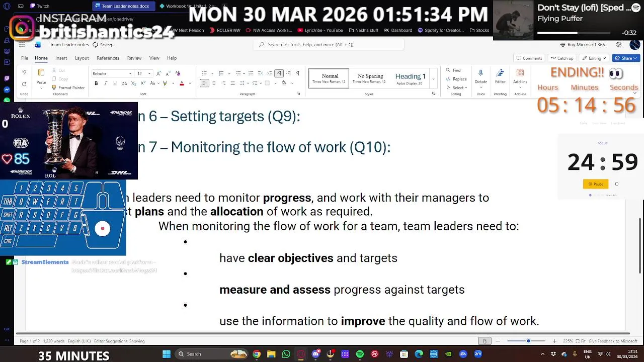Viewport: 644px width, 362px height.
Task: Click the Redo icon in the ribbon
Action: [24, 83]
